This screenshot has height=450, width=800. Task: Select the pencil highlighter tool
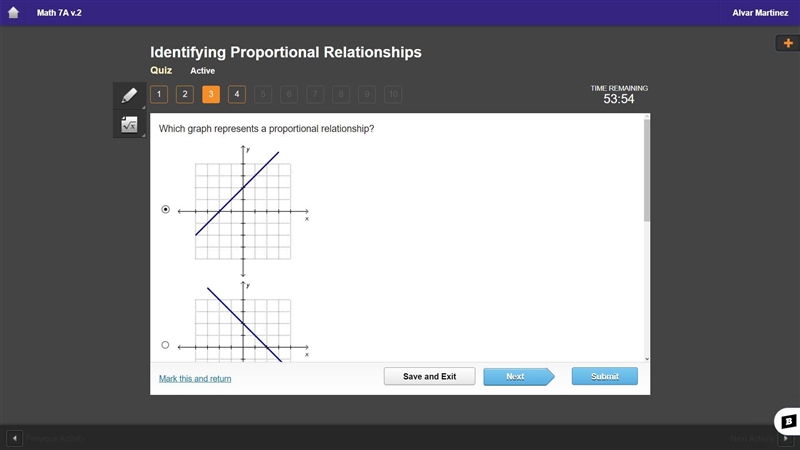coord(129,95)
